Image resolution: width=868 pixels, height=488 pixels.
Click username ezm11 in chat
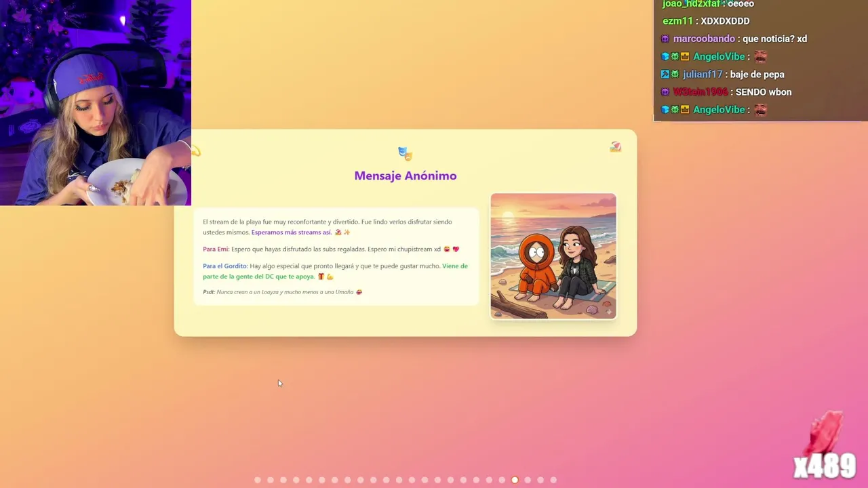(x=677, y=22)
